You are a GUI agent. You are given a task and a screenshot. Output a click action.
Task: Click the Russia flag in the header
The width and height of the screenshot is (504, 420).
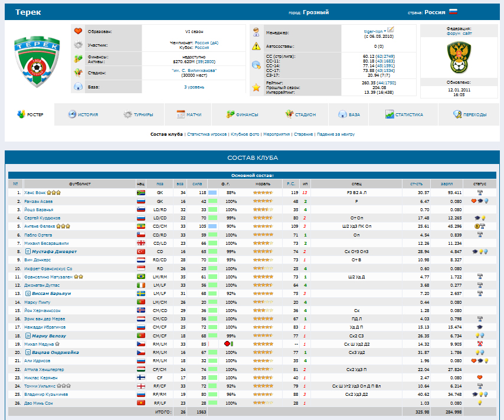pyautogui.click(x=453, y=12)
